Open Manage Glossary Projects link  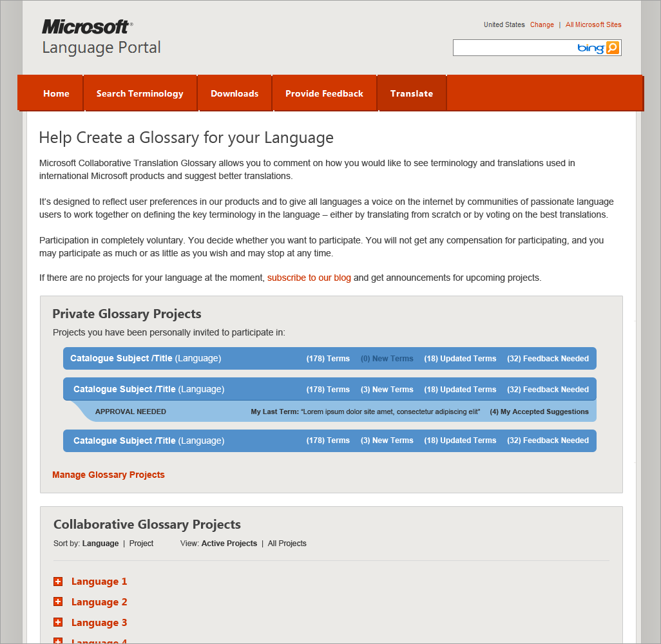pyautogui.click(x=108, y=475)
